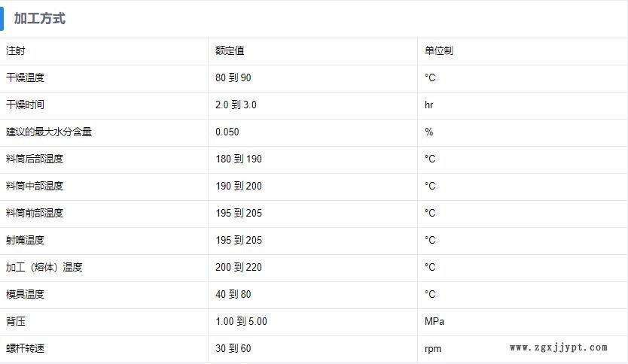Click the 190 到 200 value
Image resolution: width=628 pixels, height=364 pixels.
[x=239, y=187]
